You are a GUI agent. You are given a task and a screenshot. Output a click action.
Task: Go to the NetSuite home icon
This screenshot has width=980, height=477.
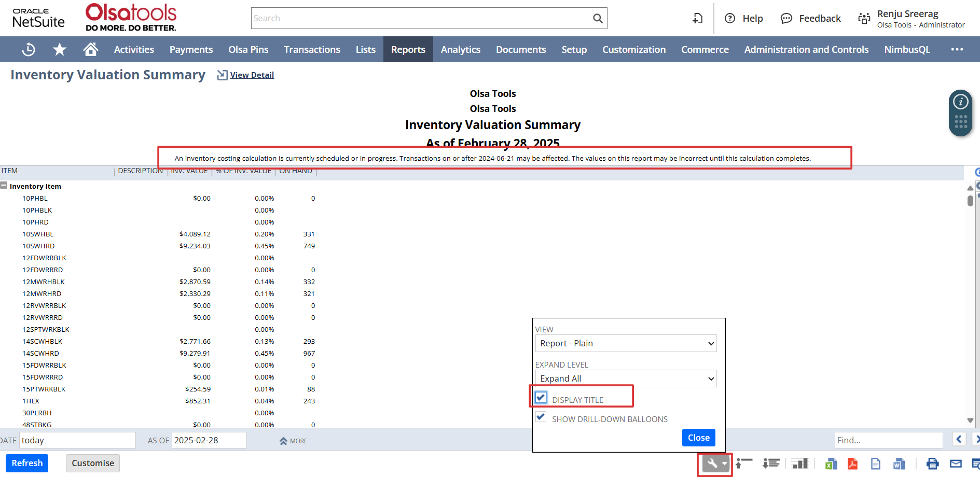coord(91,49)
